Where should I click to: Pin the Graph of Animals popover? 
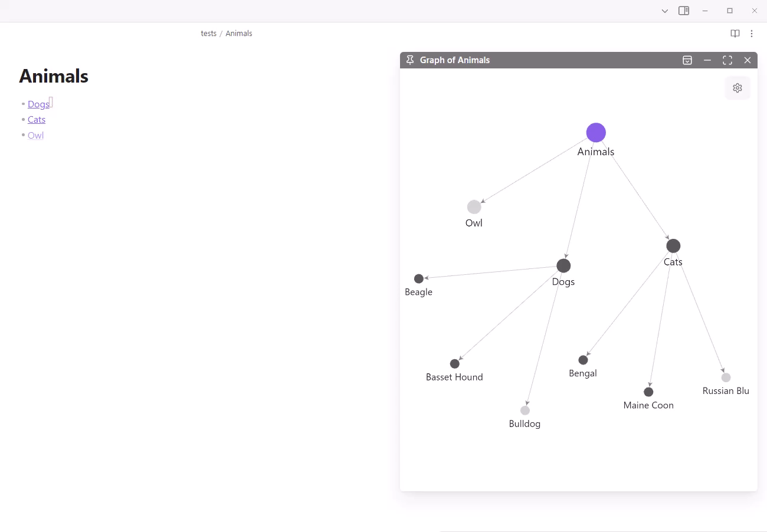pos(410,60)
